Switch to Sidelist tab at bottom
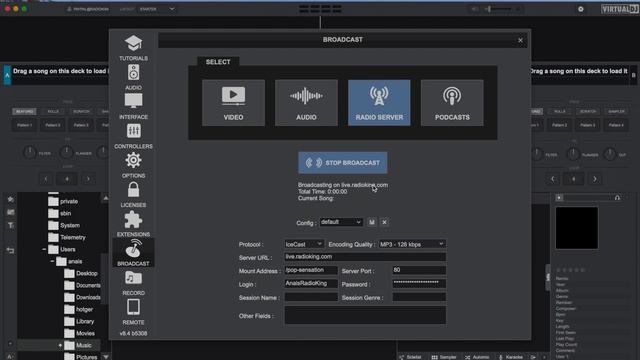The width and height of the screenshot is (640, 360). (x=411, y=357)
